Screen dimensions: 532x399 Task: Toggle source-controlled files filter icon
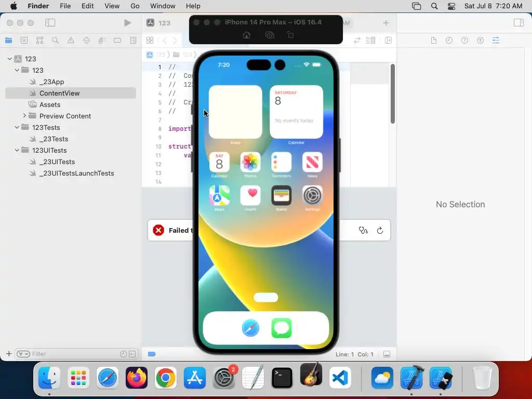(x=132, y=354)
